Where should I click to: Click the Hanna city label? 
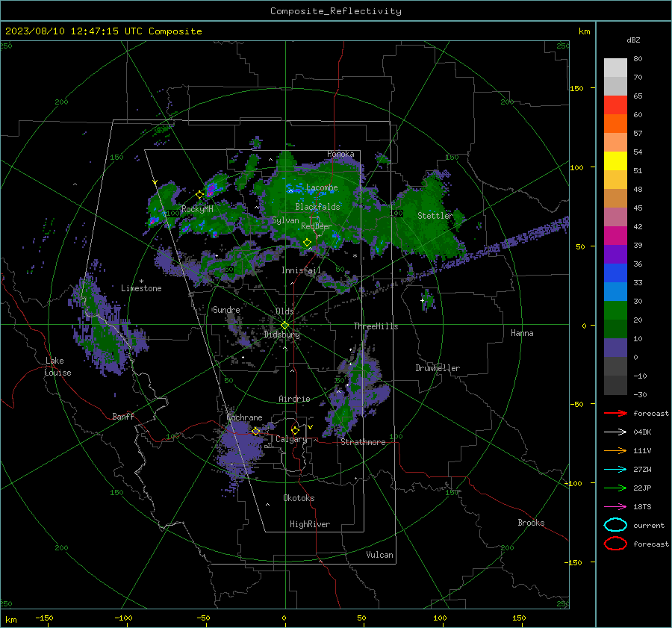tap(522, 333)
